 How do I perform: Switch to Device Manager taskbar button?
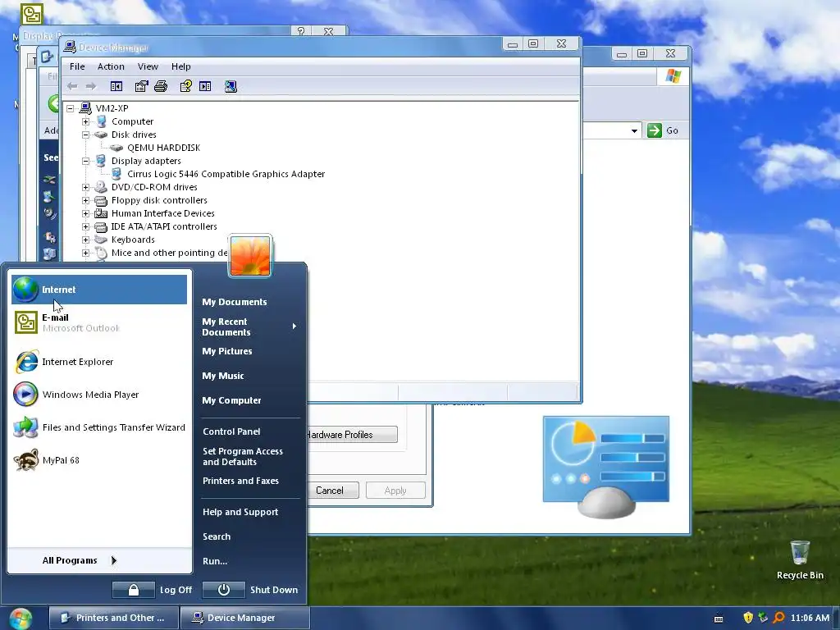244,618
